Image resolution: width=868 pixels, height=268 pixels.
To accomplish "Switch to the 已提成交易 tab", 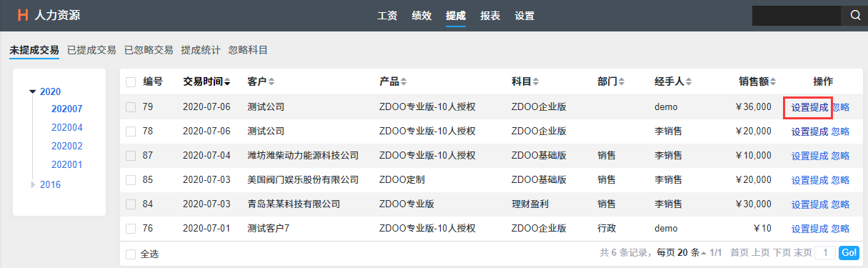I will pyautogui.click(x=91, y=50).
